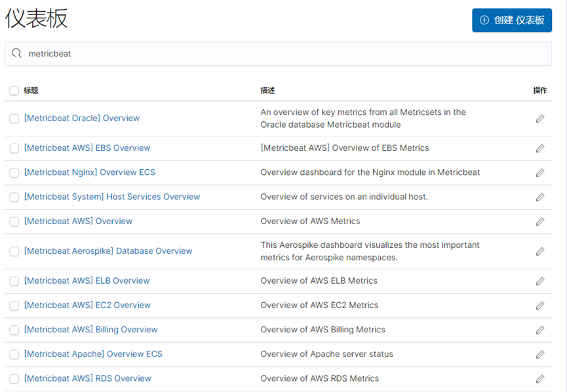The image size is (567, 392).
Task: Edit the Aerospike Database Overview row
Action: pyautogui.click(x=540, y=251)
